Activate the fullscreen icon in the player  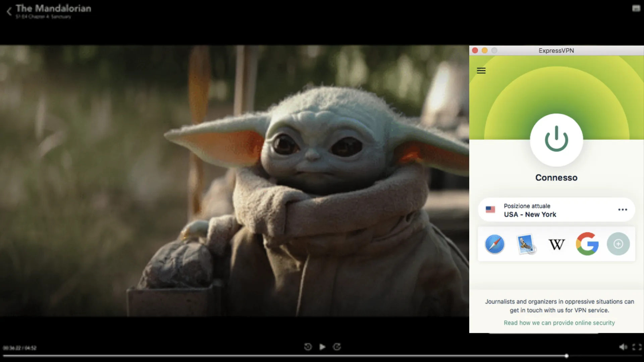(636, 347)
